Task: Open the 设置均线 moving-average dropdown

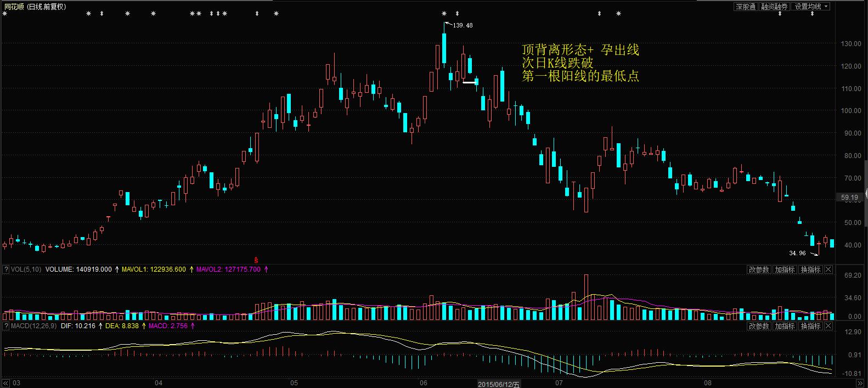Action: point(811,7)
